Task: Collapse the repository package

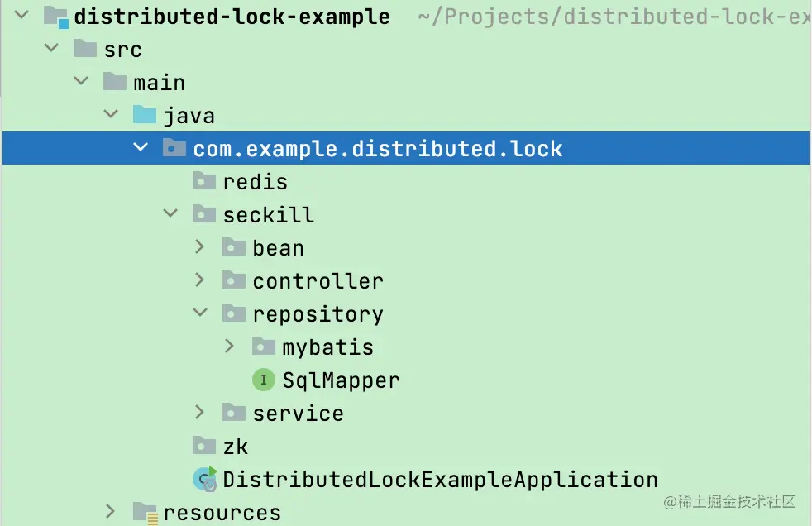Action: [200, 312]
